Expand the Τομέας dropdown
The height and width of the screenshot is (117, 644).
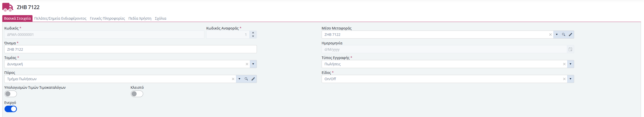(253, 64)
